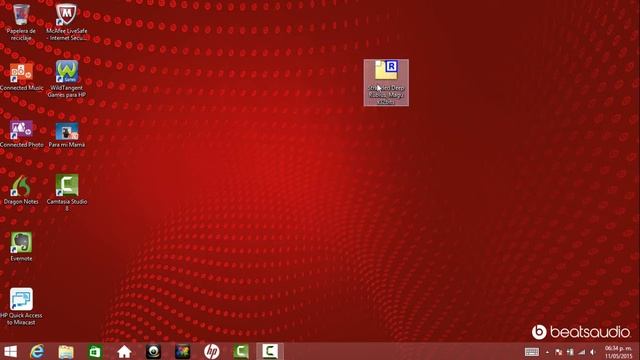This screenshot has width=640, height=360.
Task: Select the Connected Music desktop shortcut
Action: pos(21,77)
